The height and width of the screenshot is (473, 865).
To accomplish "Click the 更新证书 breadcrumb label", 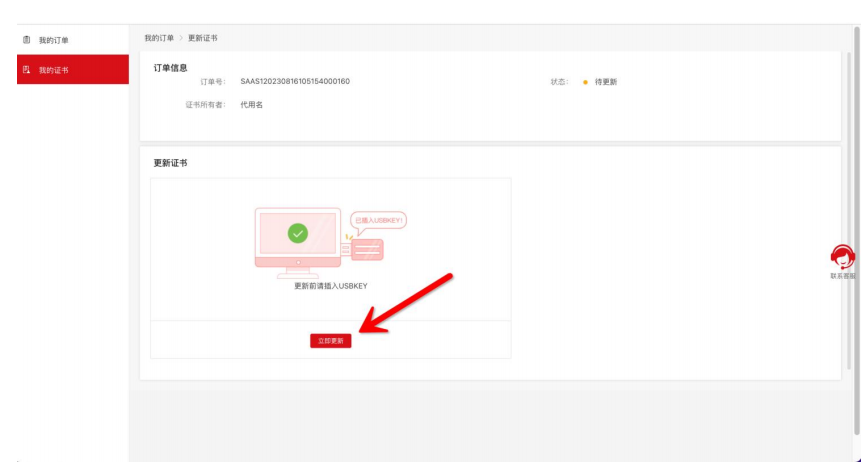I will click(202, 38).
